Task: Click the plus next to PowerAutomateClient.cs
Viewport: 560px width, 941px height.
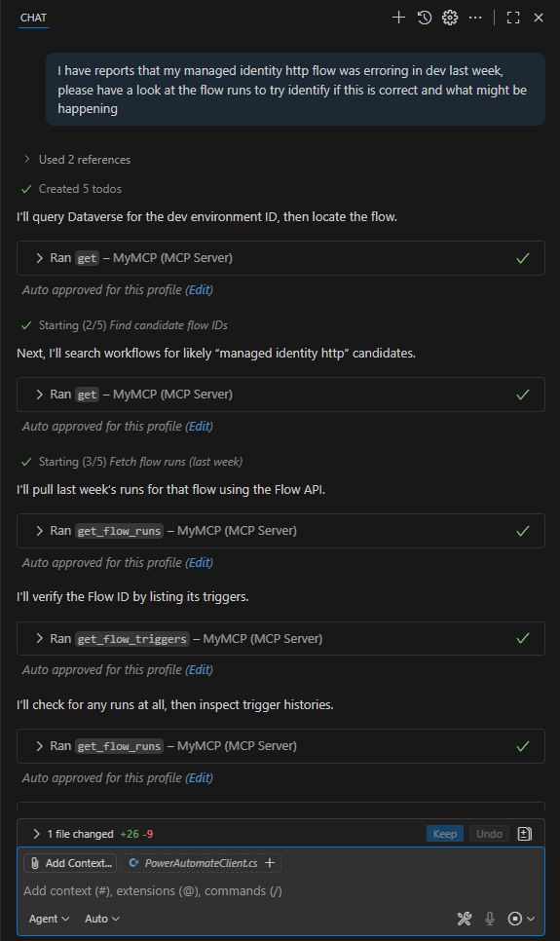Action: coord(270,862)
